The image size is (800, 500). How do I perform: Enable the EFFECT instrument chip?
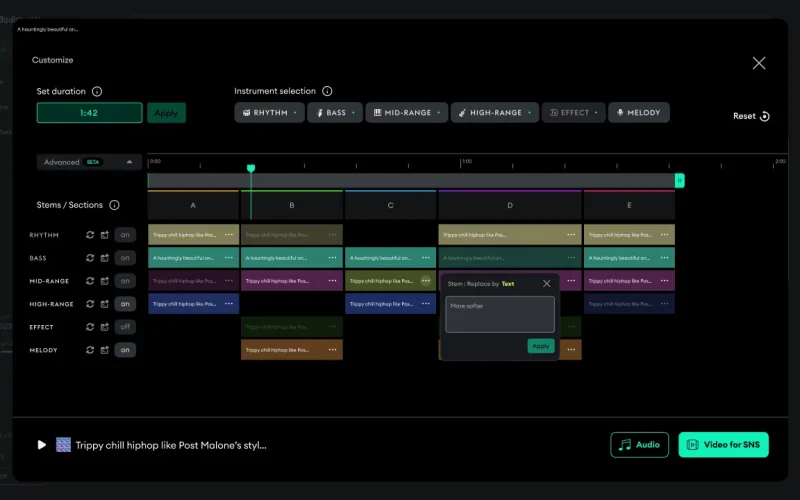[573, 113]
